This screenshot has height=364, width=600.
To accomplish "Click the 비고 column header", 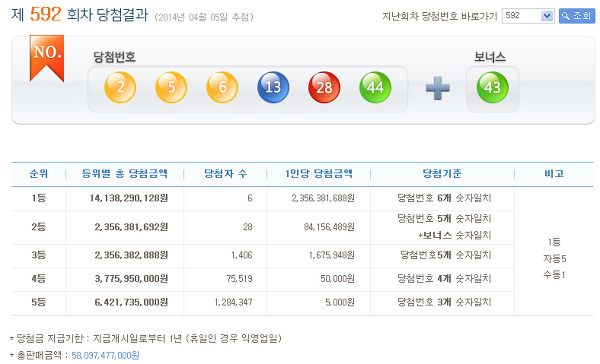I will (x=554, y=174).
